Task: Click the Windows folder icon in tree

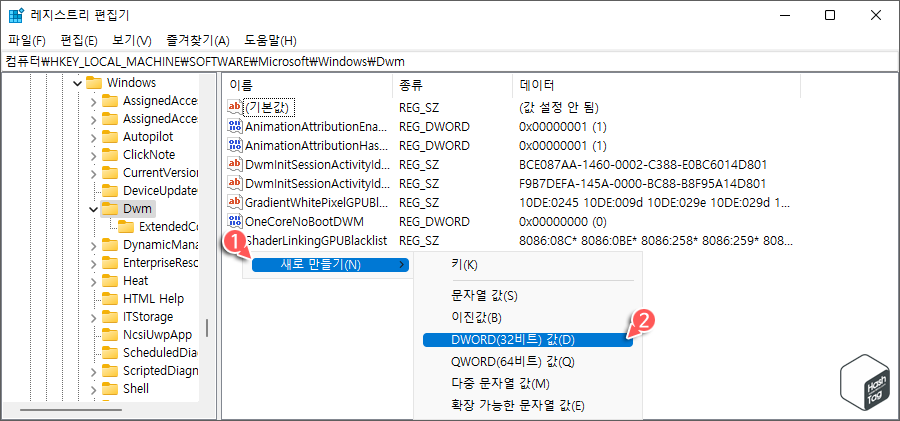Action: click(x=94, y=83)
